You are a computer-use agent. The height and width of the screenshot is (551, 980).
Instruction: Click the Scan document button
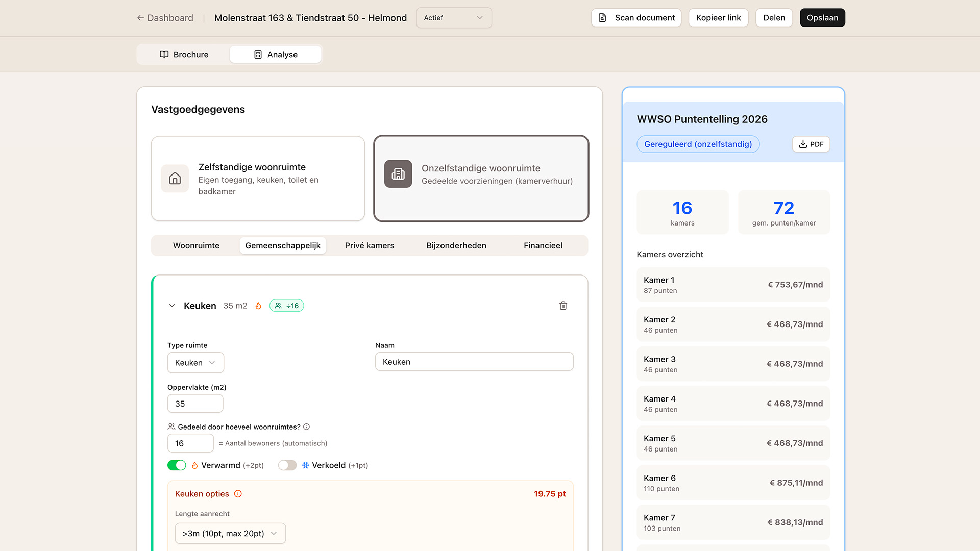pyautogui.click(x=636, y=18)
